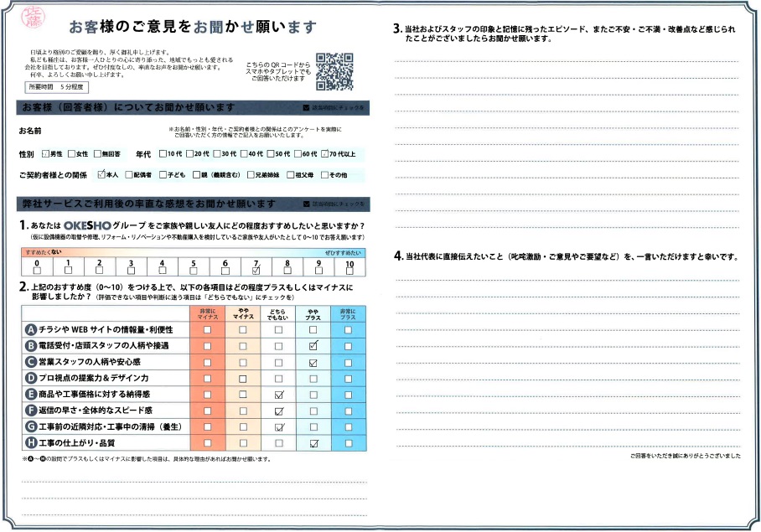Click the QR code for smartphone answers
761x532 pixels.
pos(335,71)
